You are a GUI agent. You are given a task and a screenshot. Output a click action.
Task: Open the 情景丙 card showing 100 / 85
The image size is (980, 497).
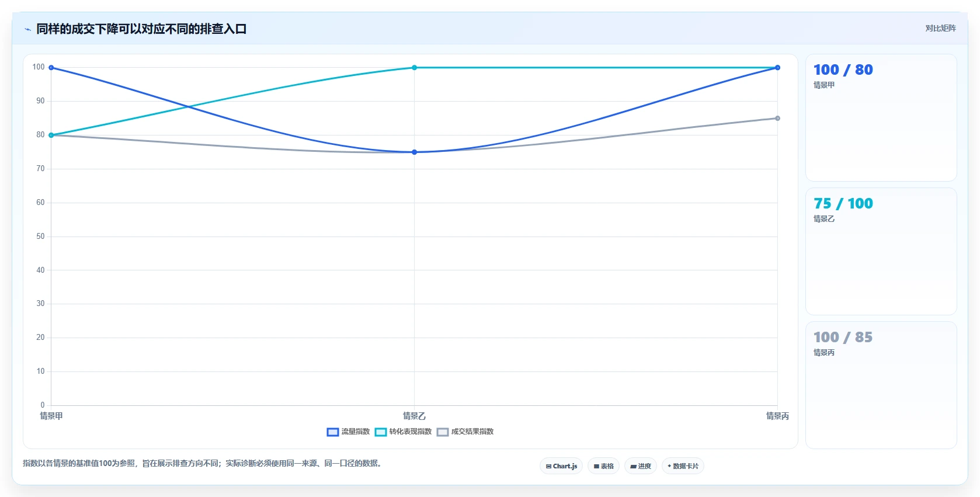tap(881, 385)
